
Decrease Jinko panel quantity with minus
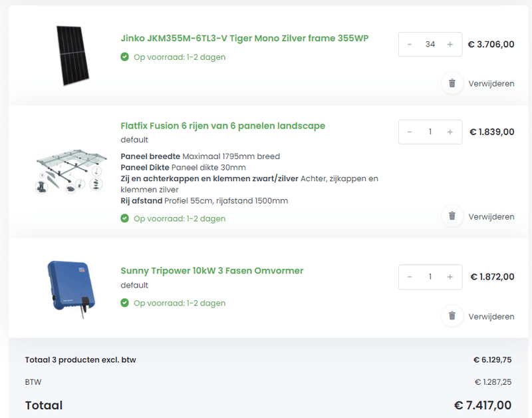410,45
